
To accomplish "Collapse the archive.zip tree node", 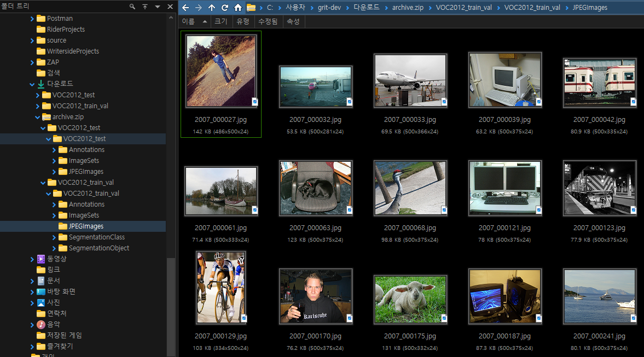I will (x=37, y=117).
